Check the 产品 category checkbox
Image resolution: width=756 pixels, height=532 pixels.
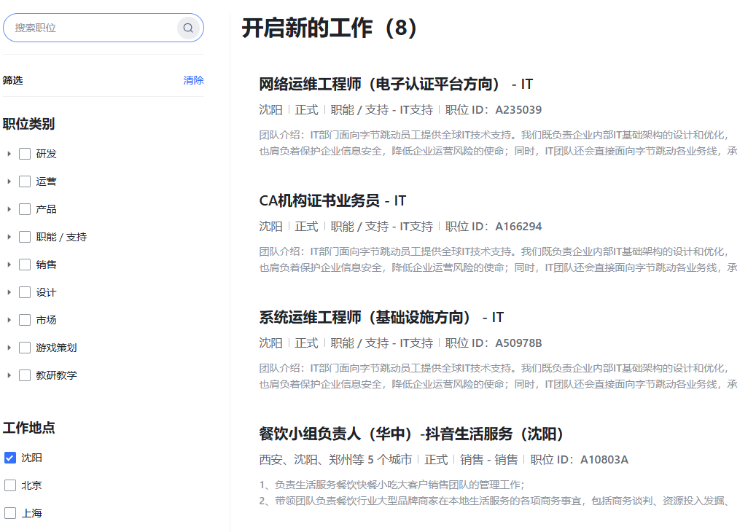coord(25,209)
